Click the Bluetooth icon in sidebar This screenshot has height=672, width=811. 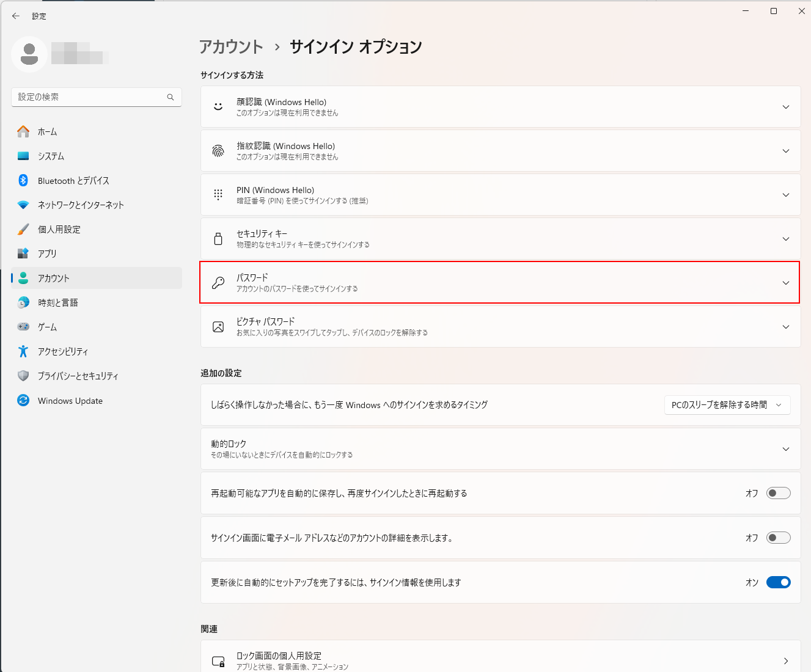23,180
